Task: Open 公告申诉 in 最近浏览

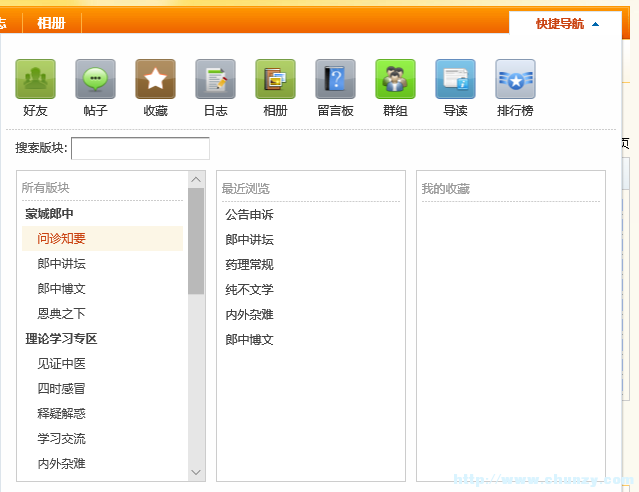Action: click(x=249, y=215)
